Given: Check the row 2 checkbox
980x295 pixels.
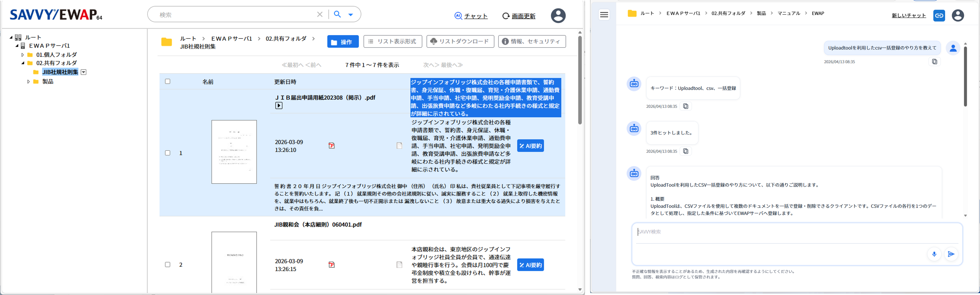Looking at the screenshot, I should [167, 264].
